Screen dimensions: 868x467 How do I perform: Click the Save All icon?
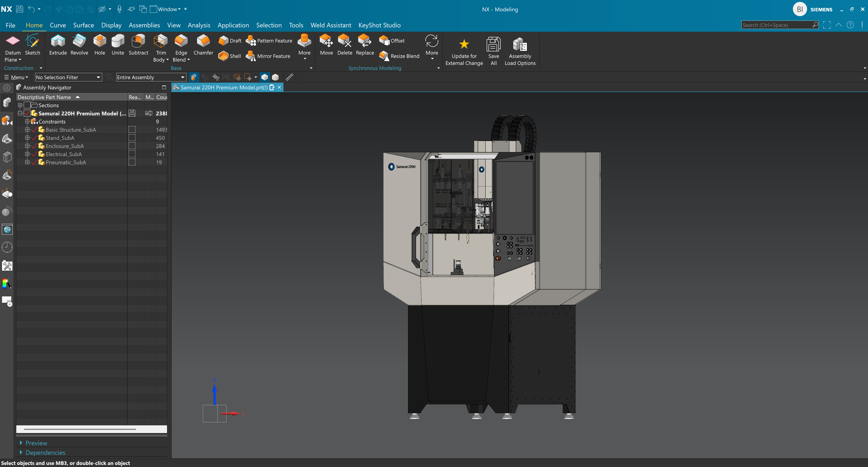(x=493, y=44)
